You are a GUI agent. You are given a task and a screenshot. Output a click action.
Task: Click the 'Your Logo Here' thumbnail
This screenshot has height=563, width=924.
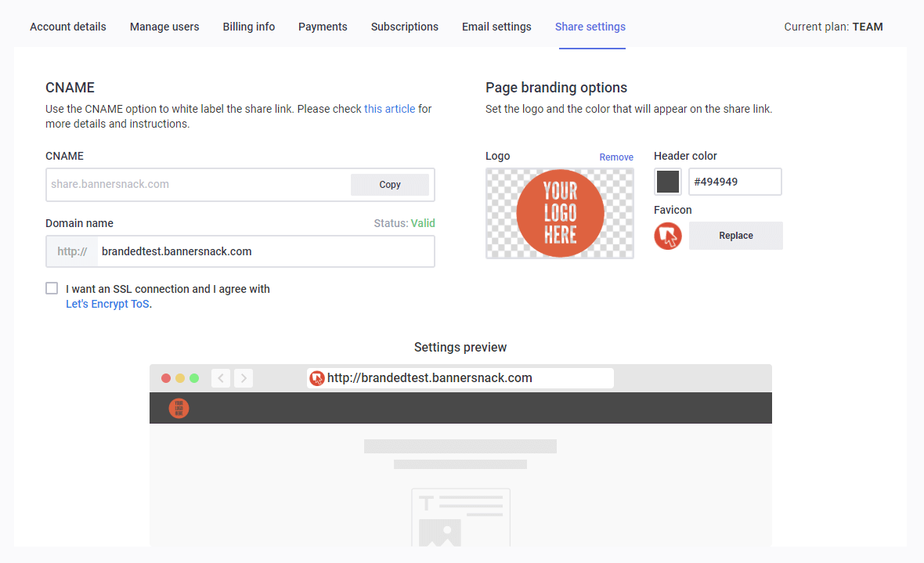[560, 214]
